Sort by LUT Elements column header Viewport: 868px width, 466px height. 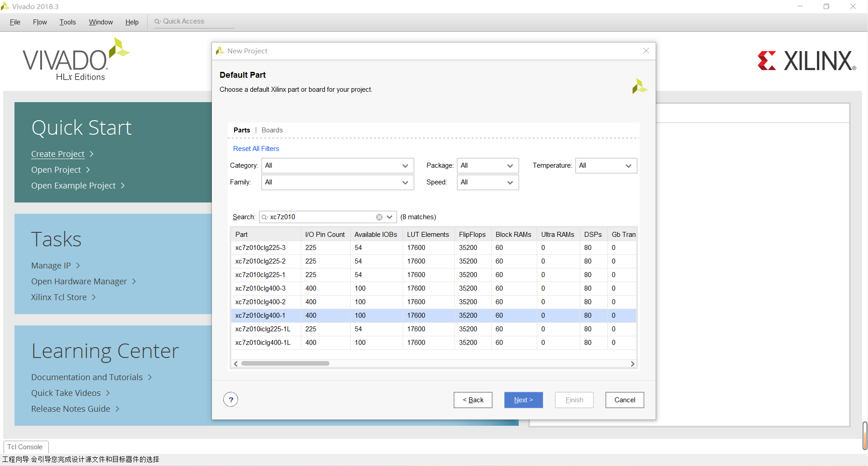tap(428, 235)
